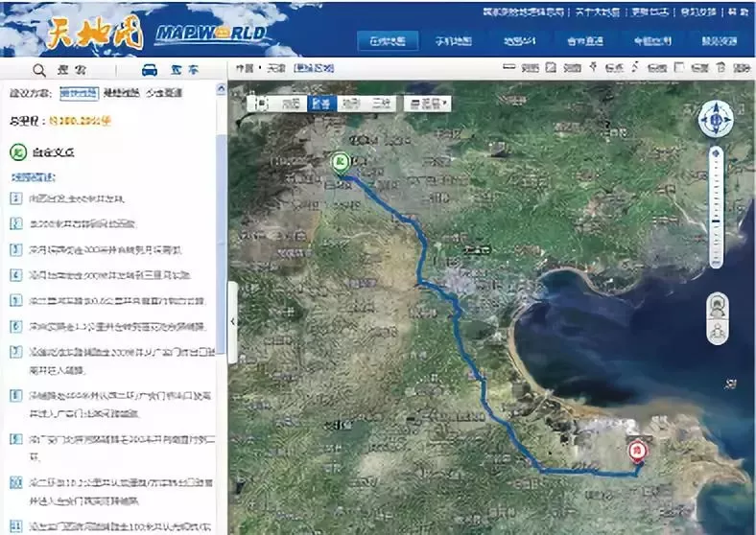The image size is (756, 535).
Task: Click the magnifier search icon
Action: [x=40, y=70]
